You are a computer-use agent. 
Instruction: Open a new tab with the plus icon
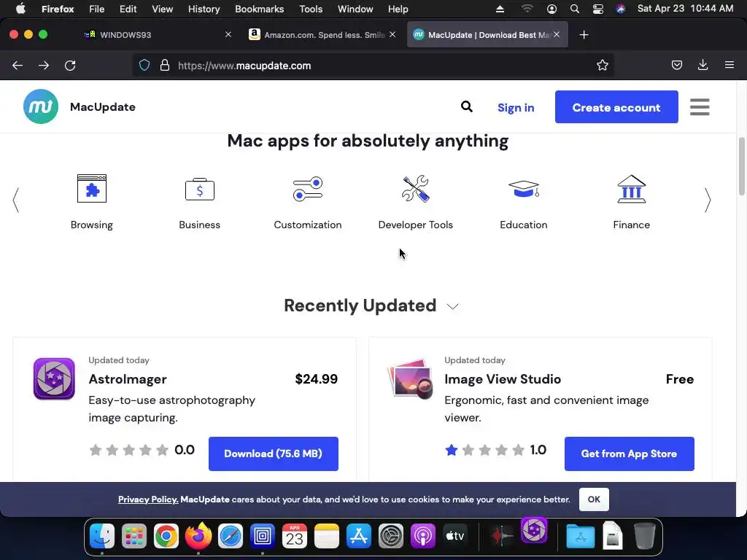(x=584, y=35)
